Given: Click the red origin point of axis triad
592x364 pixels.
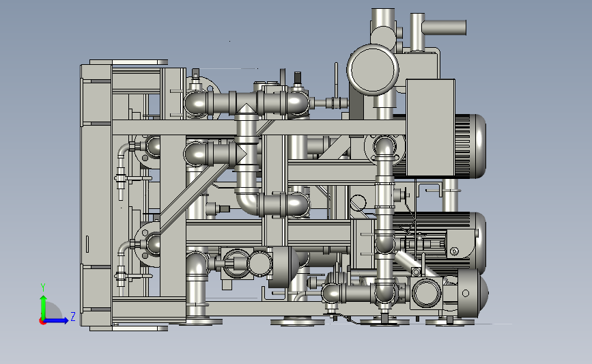Looking at the screenshot, I should 42,322.
